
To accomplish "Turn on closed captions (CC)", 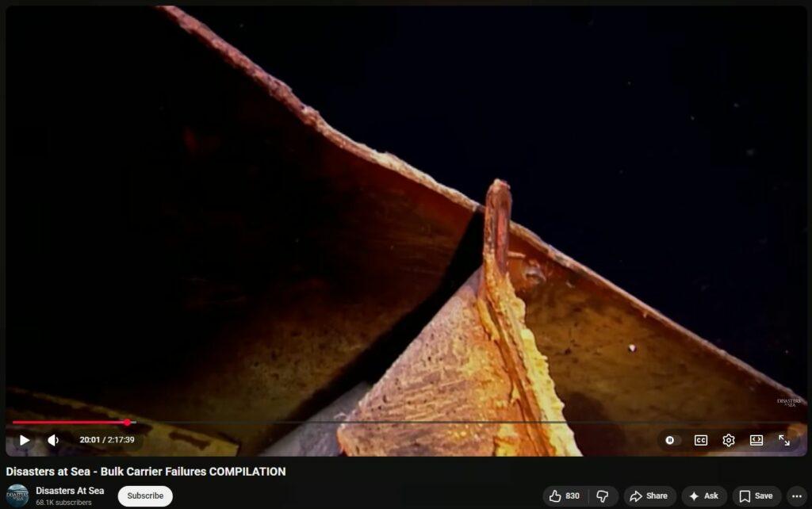I will [701, 440].
